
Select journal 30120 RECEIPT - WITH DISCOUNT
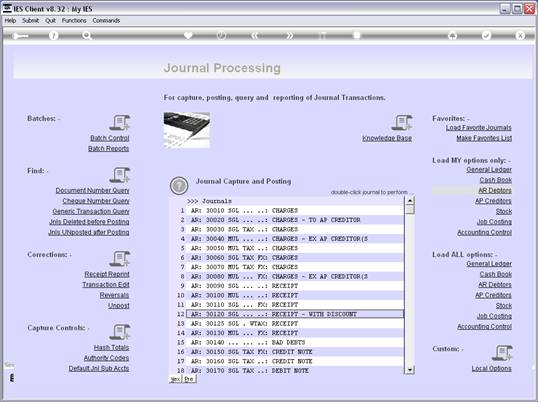[295, 314]
